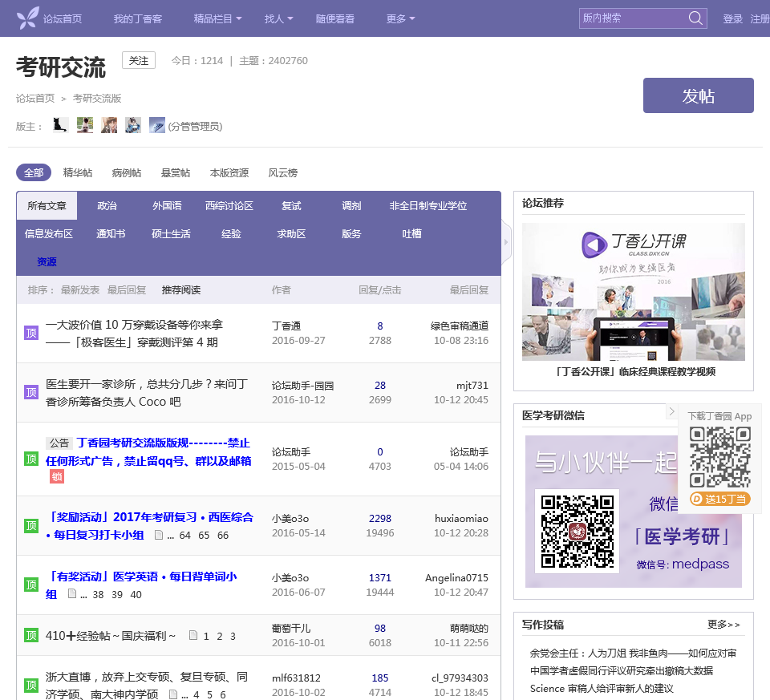Select the 外国语 category tab
Image resolution: width=770 pixels, height=700 pixels.
point(167,205)
